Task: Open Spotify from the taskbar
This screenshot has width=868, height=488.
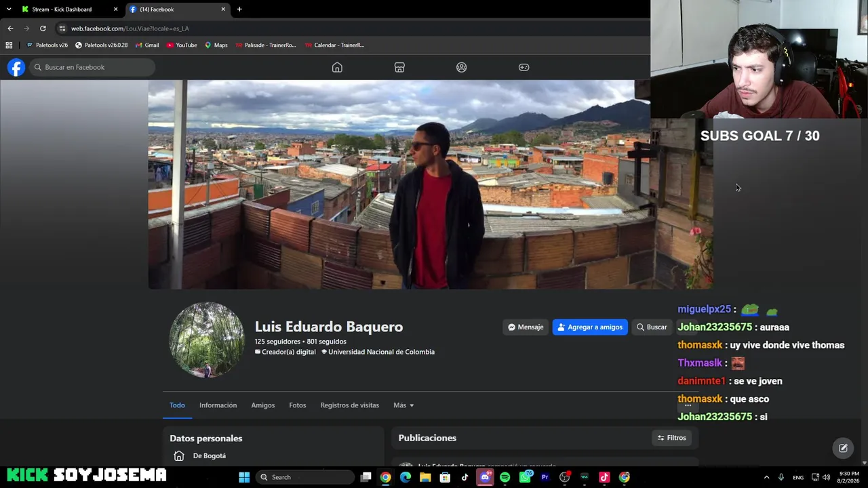Action: tap(505, 477)
